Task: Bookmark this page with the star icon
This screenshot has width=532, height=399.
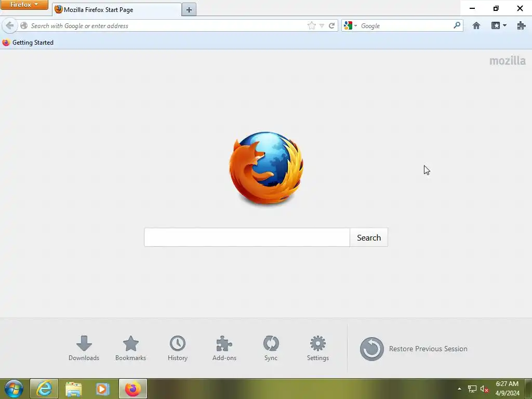Action: (312, 26)
